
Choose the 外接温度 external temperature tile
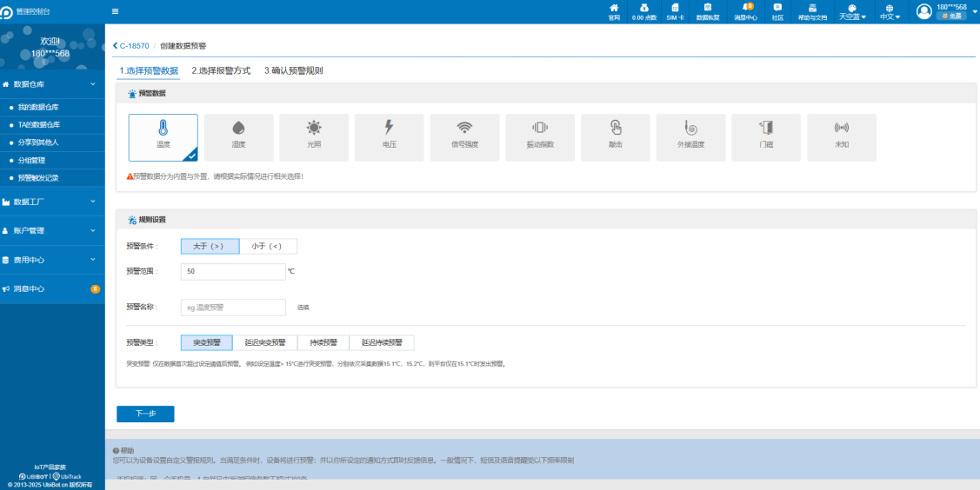pyautogui.click(x=690, y=137)
